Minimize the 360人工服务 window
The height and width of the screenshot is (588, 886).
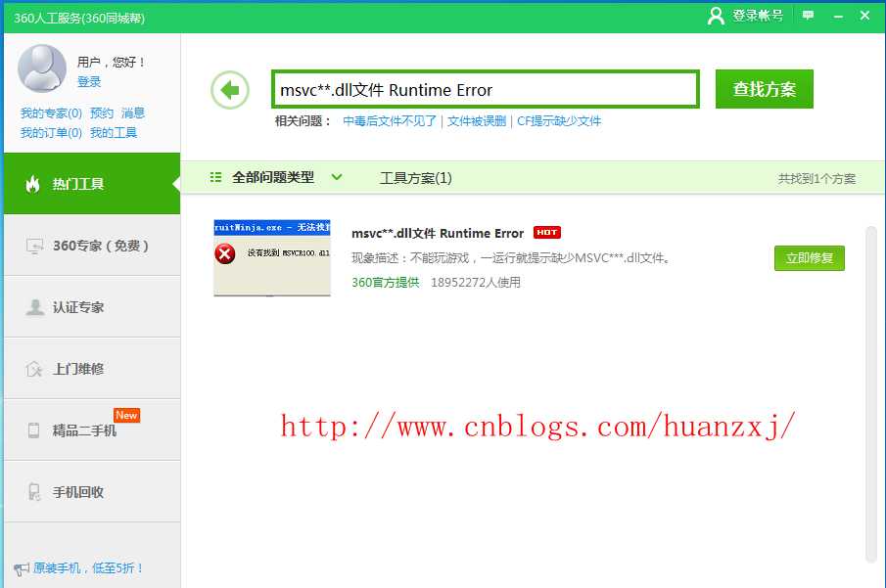[838, 17]
